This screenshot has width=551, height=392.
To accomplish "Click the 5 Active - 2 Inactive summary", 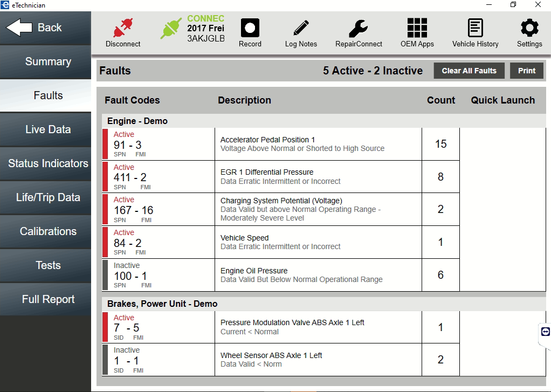I will [373, 71].
